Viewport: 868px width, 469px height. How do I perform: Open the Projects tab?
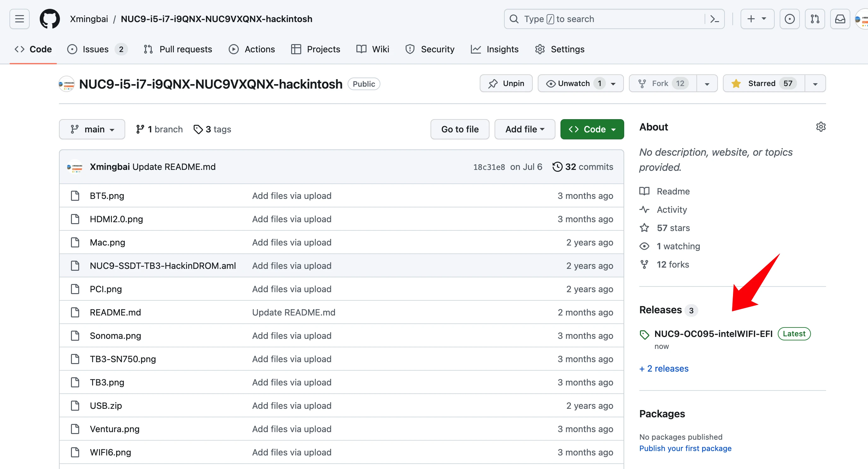coord(316,49)
